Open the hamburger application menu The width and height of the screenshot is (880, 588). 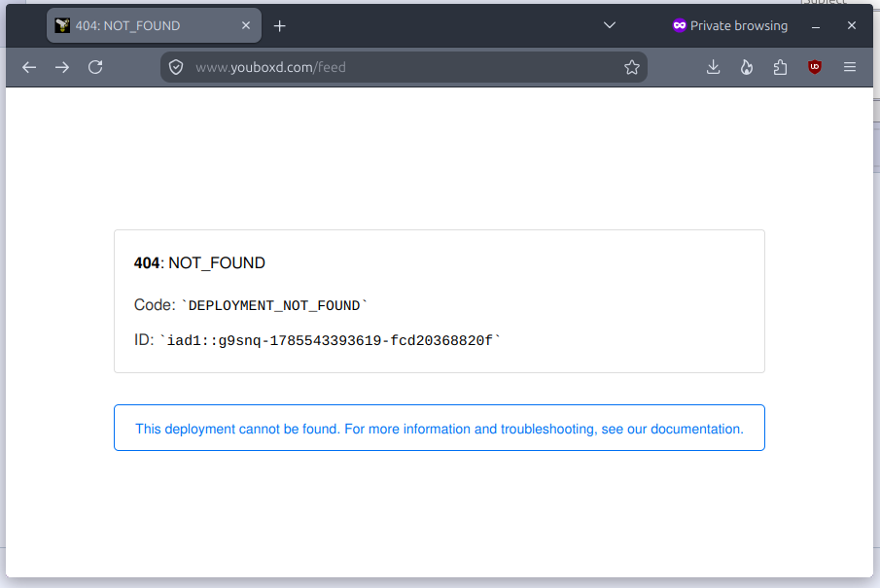(850, 67)
